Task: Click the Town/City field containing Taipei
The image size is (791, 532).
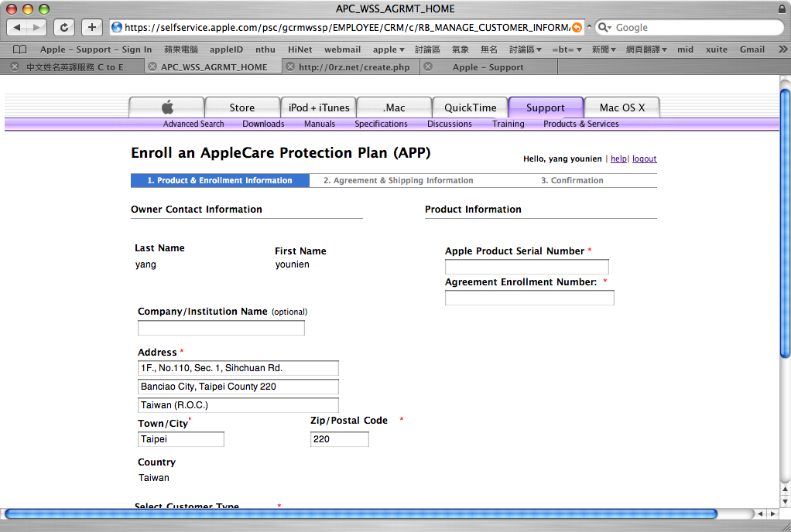Action: point(180,439)
